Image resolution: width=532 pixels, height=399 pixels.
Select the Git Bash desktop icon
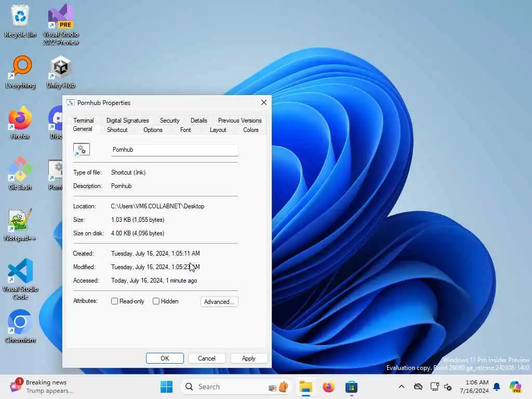pos(20,174)
